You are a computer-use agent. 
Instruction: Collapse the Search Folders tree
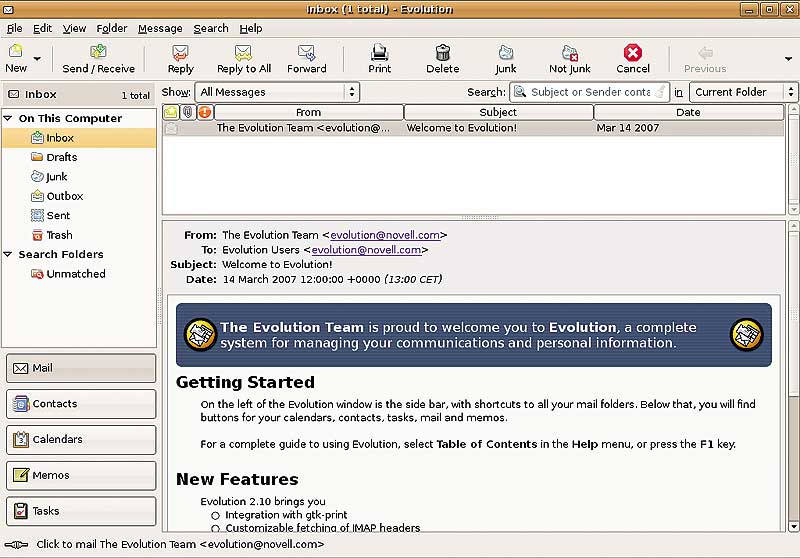8,254
